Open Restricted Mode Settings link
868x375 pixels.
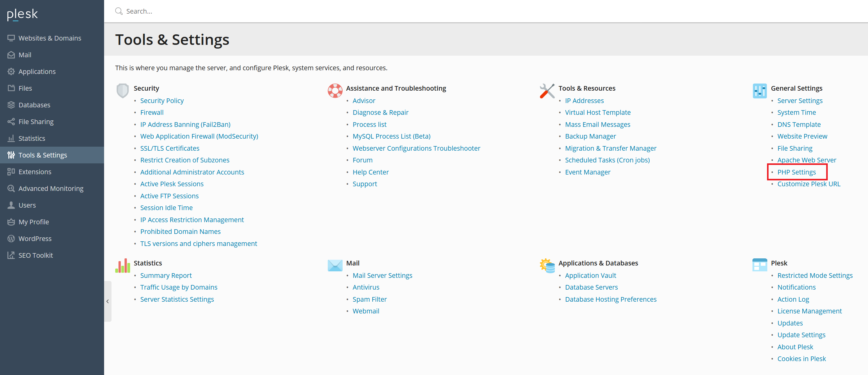[x=815, y=275]
